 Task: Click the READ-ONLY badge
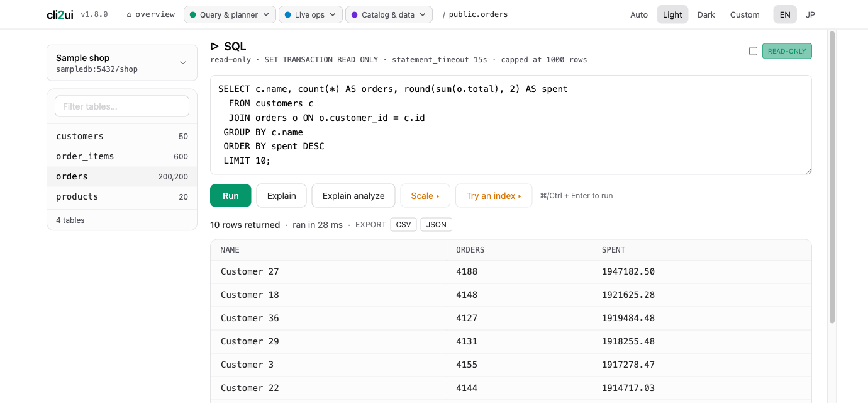787,51
